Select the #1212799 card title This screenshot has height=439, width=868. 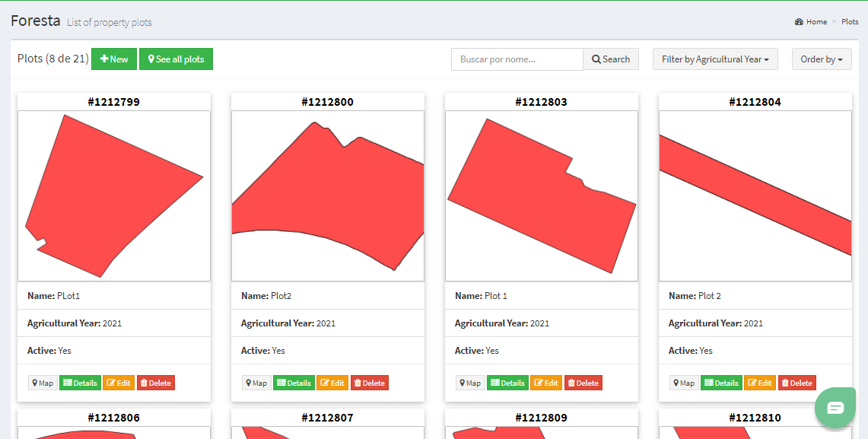114,102
